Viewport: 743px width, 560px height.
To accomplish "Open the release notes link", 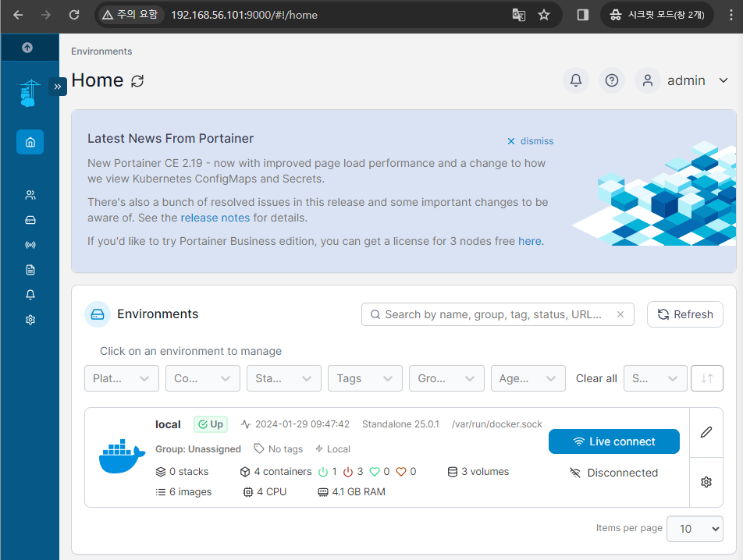I will 215,218.
